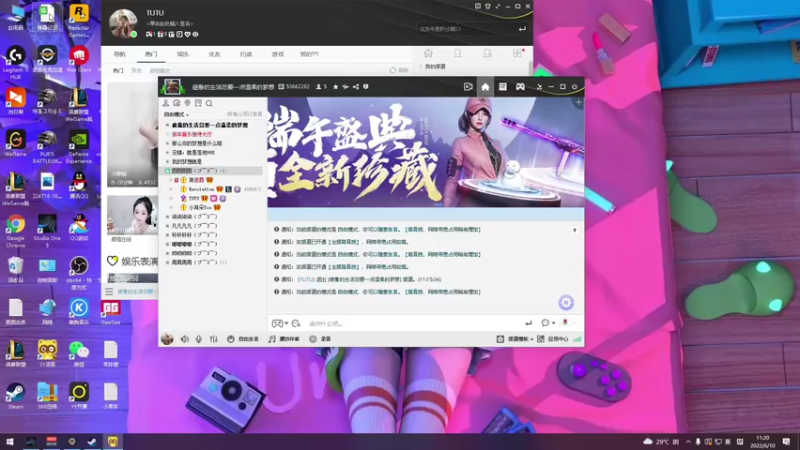Mute the speaker in channel bottom bar

(185, 339)
